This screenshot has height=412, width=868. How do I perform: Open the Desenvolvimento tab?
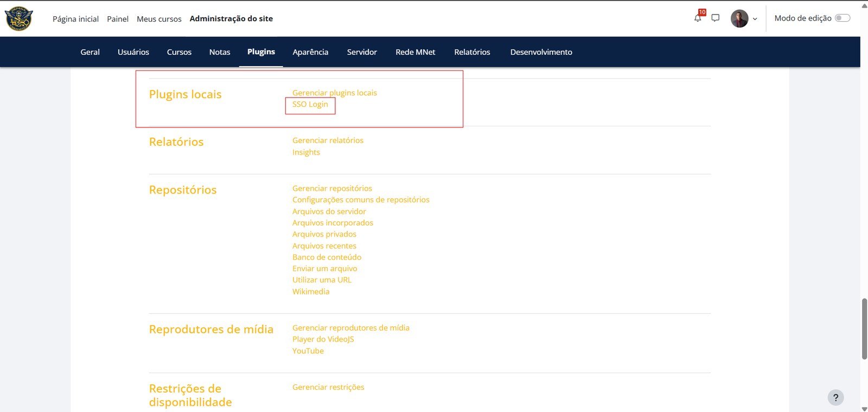[x=541, y=52]
